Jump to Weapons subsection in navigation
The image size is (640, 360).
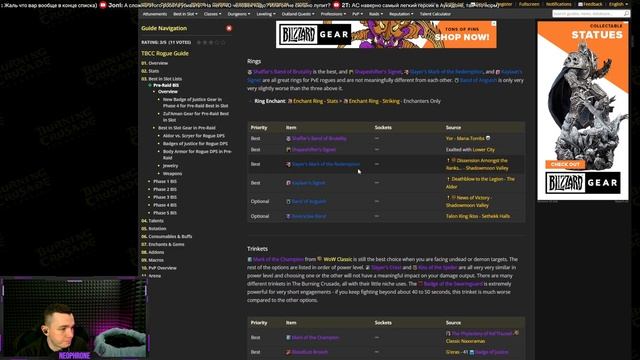[172, 173]
